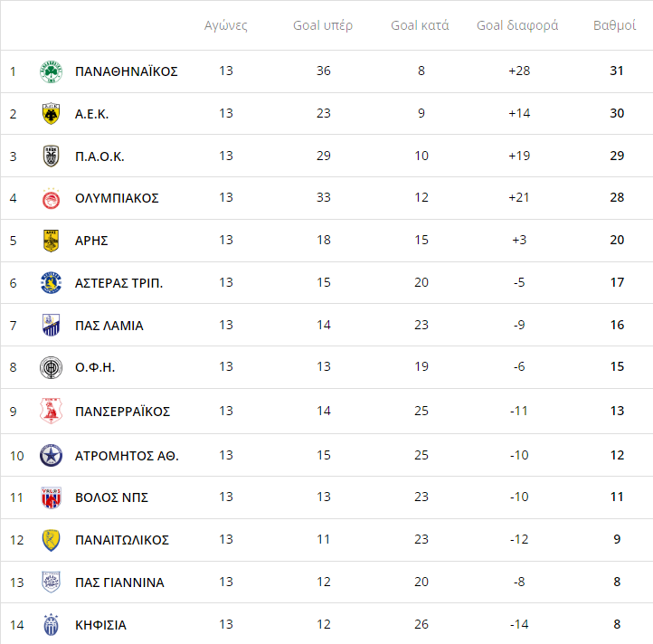This screenshot has height=644, width=653.
Task: Click the ΠΑΝΣΕΡΡΑΪΚΟΣ red lion crest
Action: click(51, 412)
